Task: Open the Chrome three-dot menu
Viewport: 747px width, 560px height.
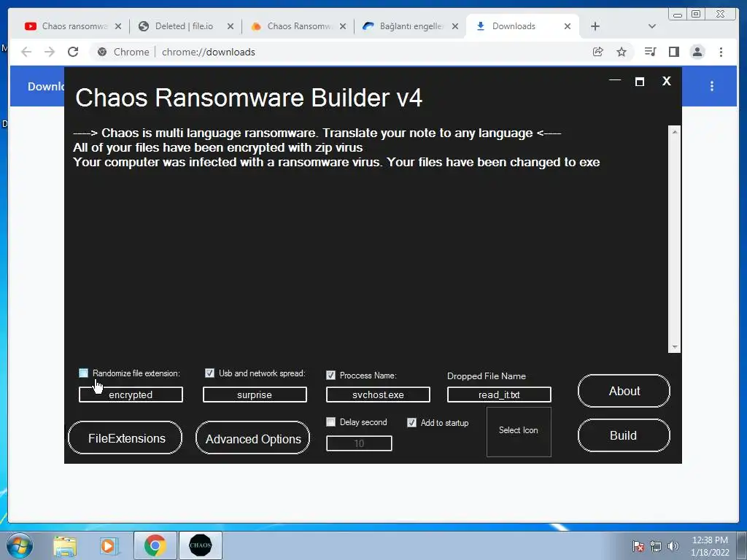Action: (x=721, y=52)
